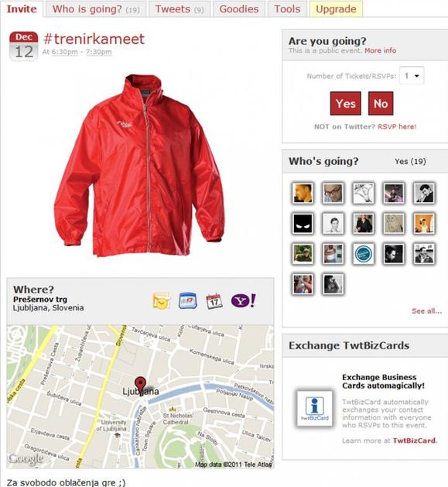The height and width of the screenshot is (487, 448).
Task: Switch to the Who is going? tab
Action: (x=96, y=9)
